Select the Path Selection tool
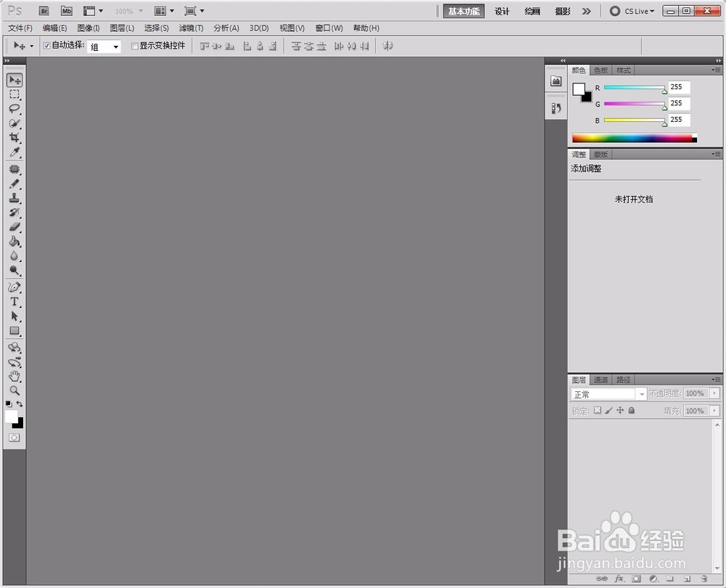726x588 pixels. coord(15,317)
